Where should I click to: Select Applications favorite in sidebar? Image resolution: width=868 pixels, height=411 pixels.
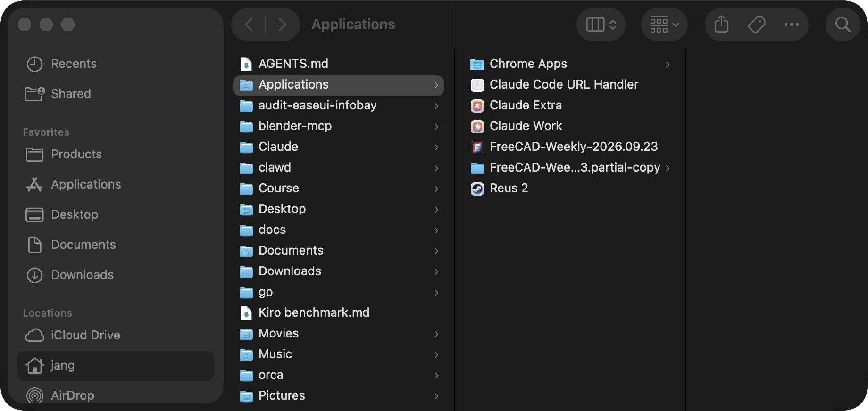point(116,184)
